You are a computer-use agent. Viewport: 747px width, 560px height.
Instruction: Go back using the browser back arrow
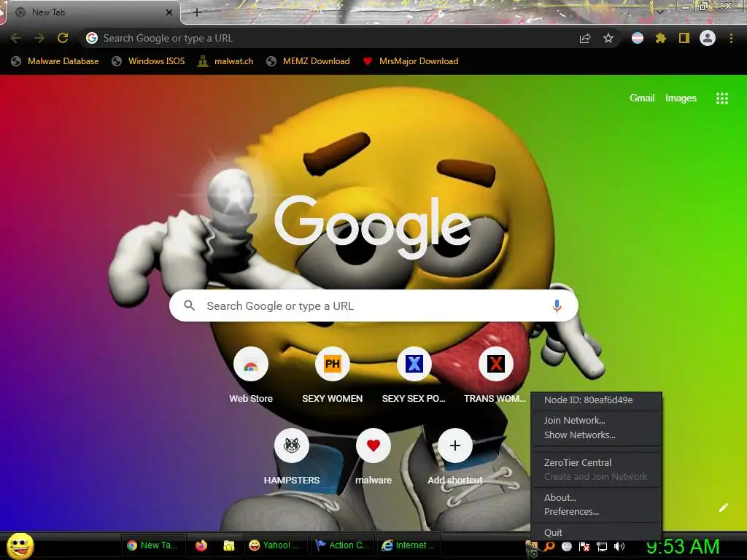click(16, 38)
